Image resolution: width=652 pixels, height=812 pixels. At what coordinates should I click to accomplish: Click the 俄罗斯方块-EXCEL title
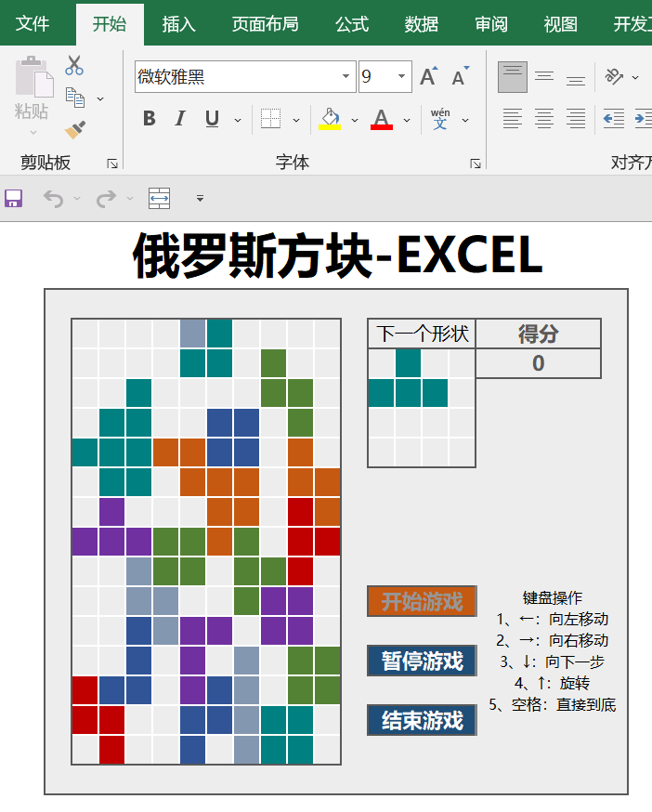(x=338, y=255)
